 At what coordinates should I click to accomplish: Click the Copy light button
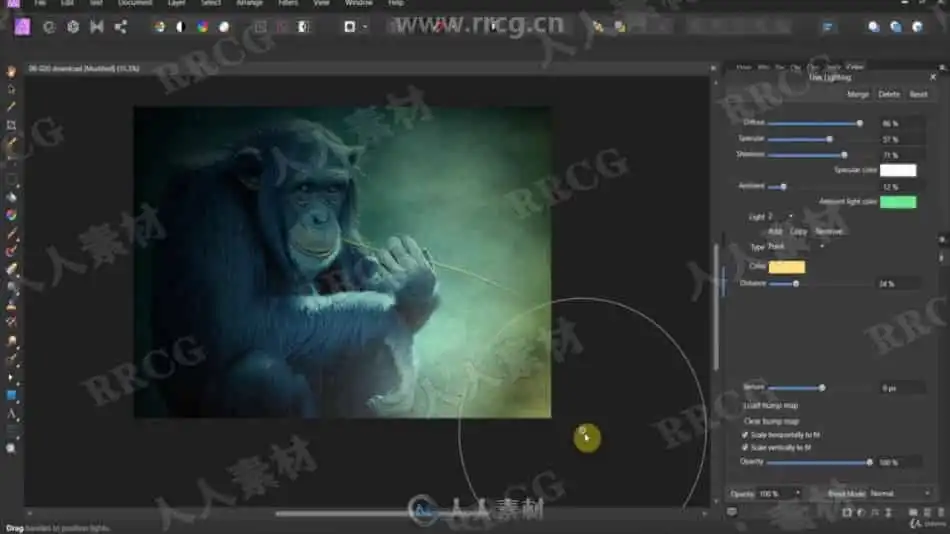coord(799,232)
